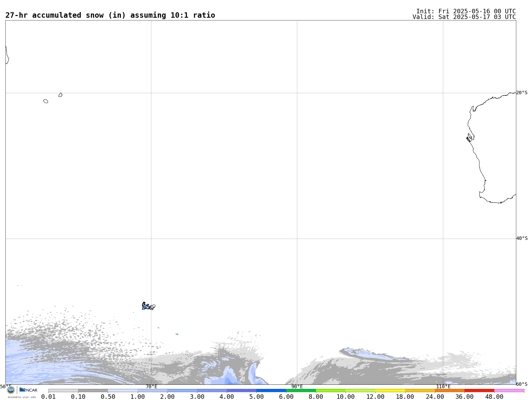
Task: Click the light gray 0.01 color swatch
Action: pyautogui.click(x=63, y=391)
